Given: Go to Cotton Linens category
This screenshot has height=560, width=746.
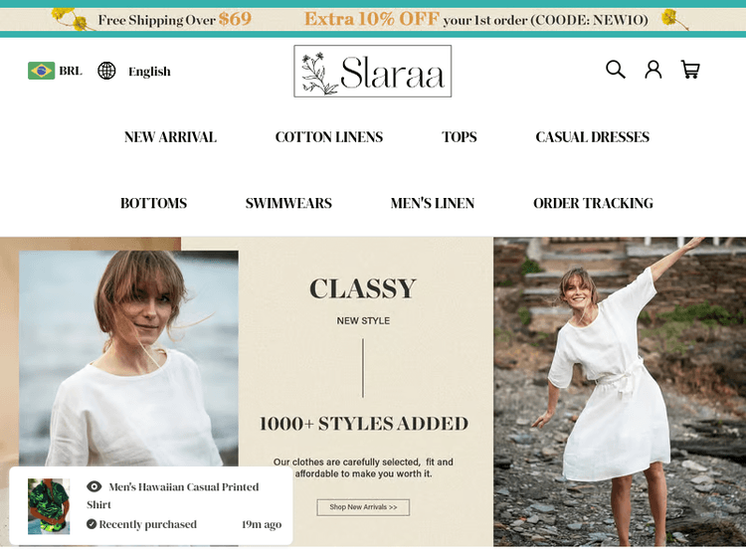Looking at the screenshot, I should coord(329,137).
